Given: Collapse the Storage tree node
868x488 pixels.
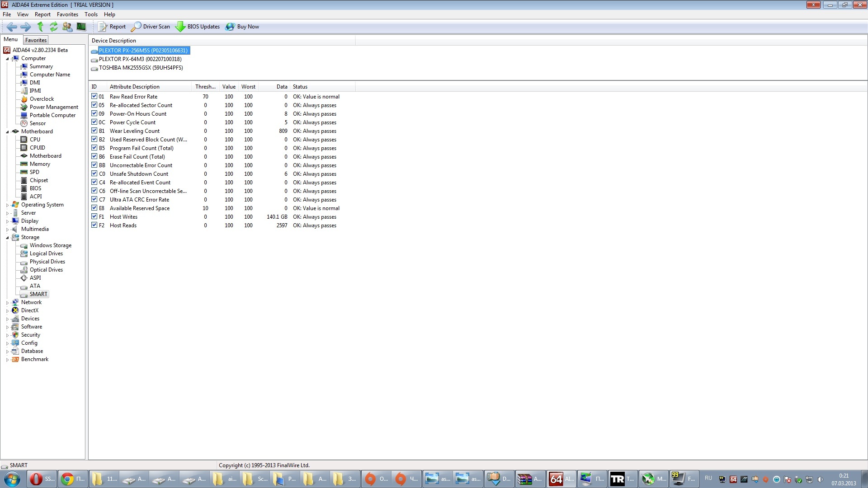Looking at the screenshot, I should click(7, 238).
